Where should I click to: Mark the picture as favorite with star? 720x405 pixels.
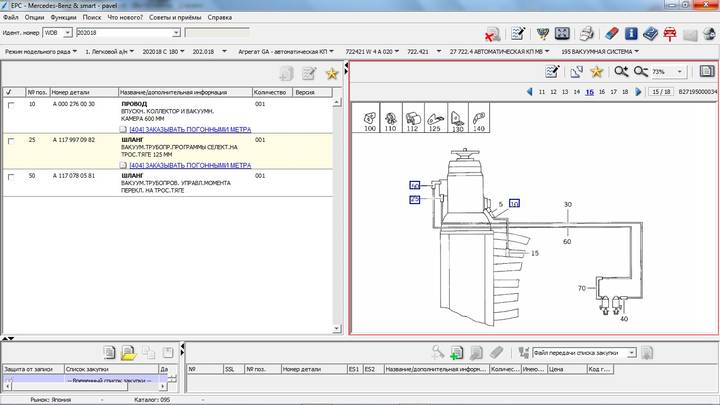[596, 71]
